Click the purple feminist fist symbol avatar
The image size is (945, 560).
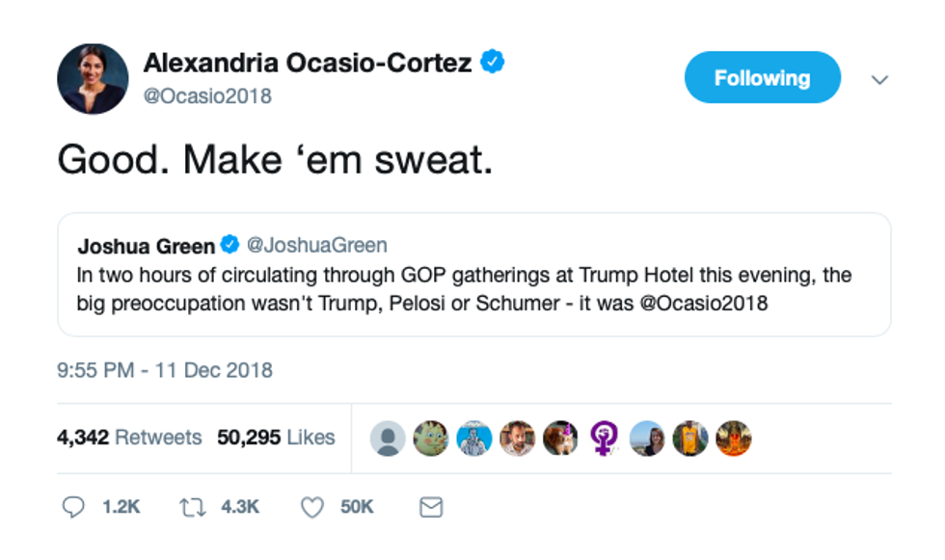605,439
